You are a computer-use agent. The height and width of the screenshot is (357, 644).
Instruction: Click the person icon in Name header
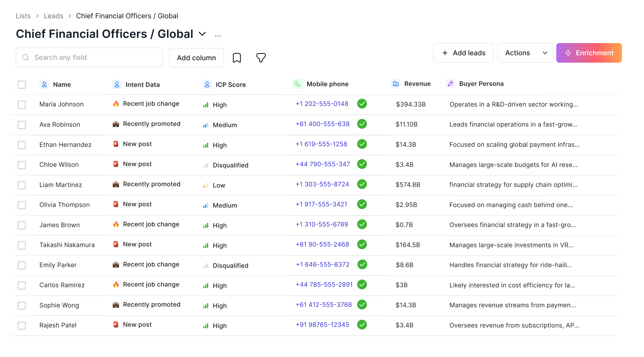click(44, 84)
